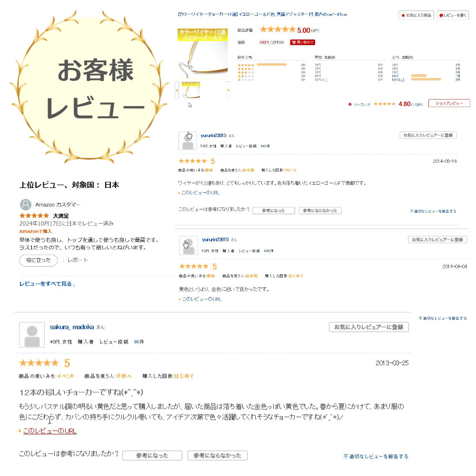The image size is (476, 476).
Task: Add item via red 買い物かご cart button
Action: 302,42
